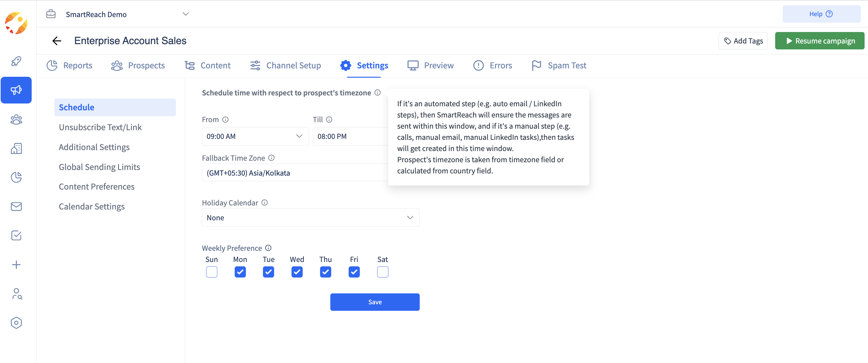Click the megaphone campaigns sidebar icon
The width and height of the screenshot is (868, 363).
coord(16,90)
